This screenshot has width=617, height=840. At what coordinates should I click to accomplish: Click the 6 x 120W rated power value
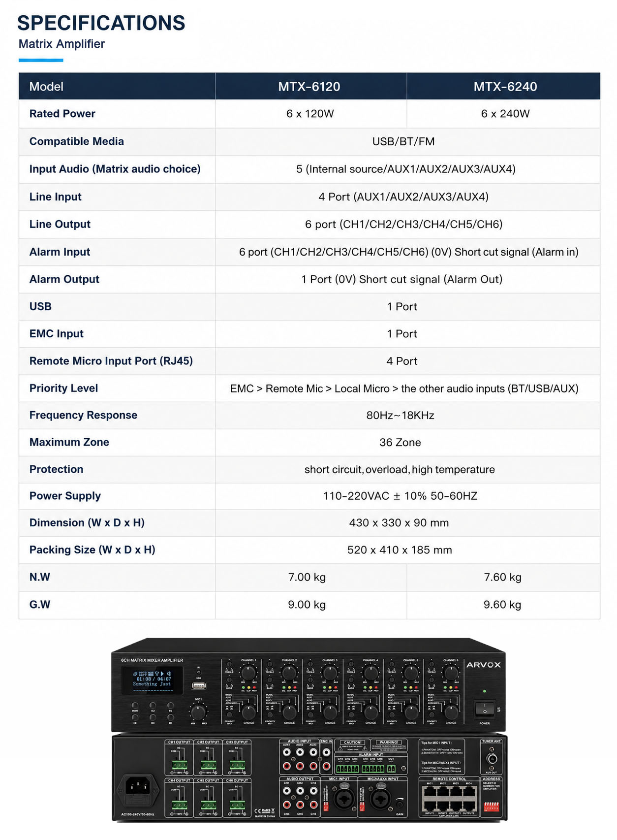pos(310,114)
